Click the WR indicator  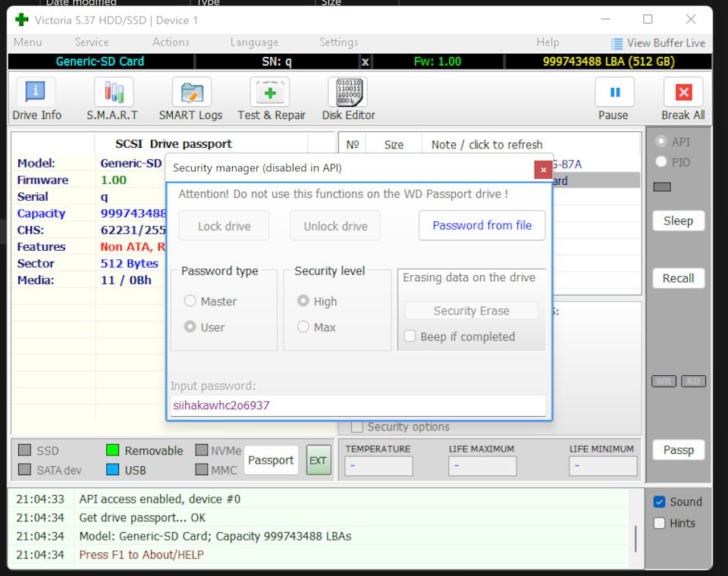[x=664, y=381]
